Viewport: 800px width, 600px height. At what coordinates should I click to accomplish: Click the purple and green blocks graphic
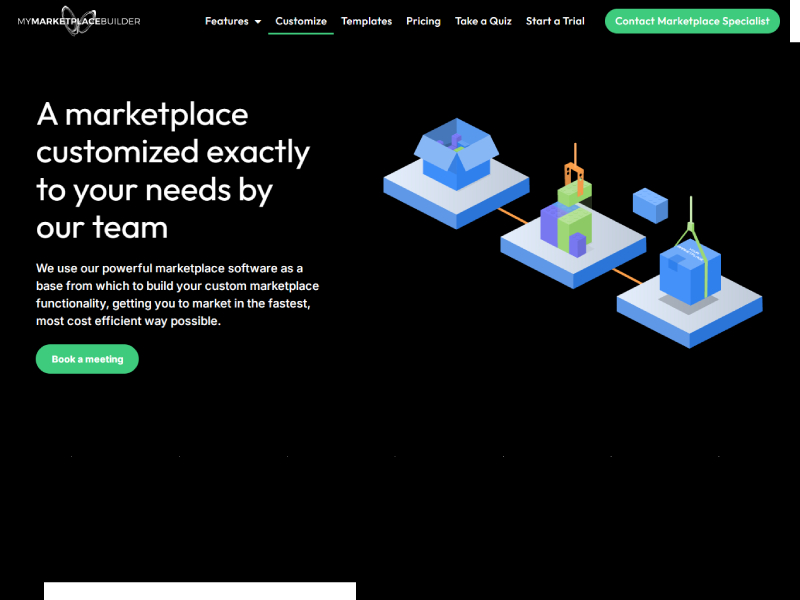[x=565, y=227]
